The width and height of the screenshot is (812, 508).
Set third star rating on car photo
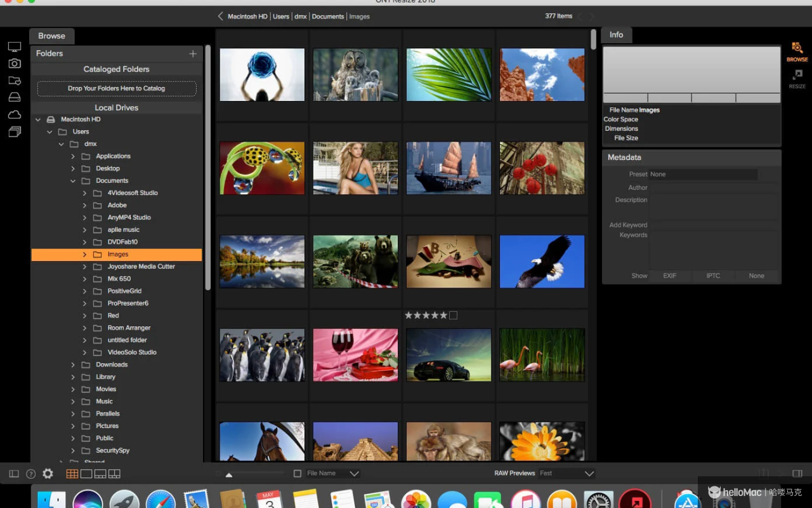[426, 315]
